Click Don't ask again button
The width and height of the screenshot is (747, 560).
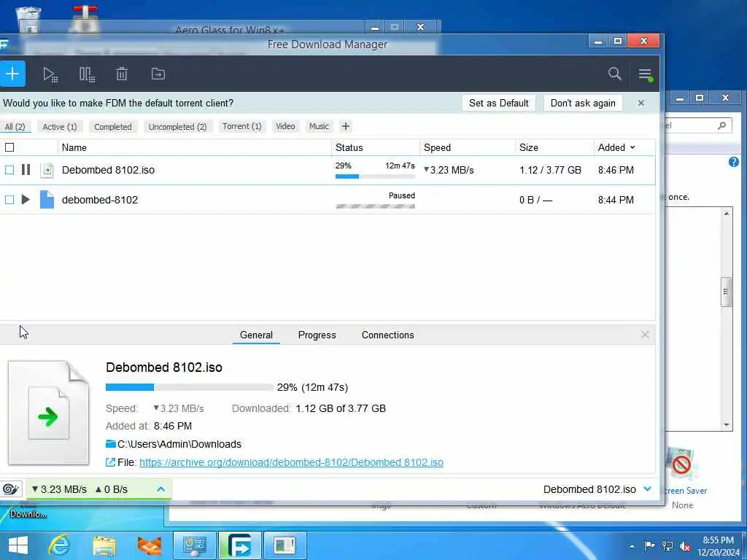point(583,103)
